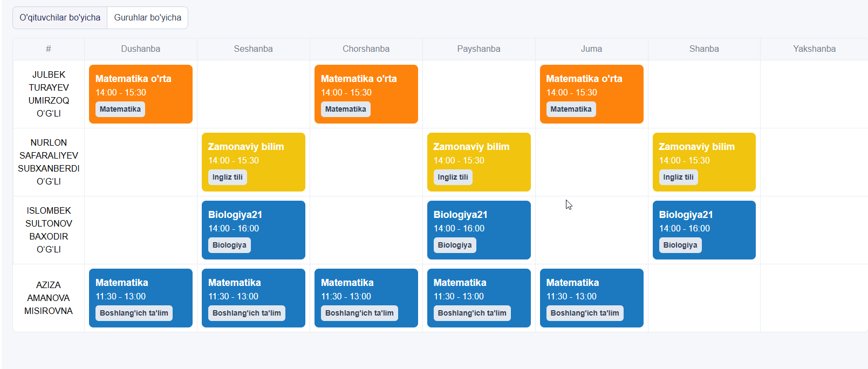Image resolution: width=868 pixels, height=369 pixels.
Task: Select teacher Islombek Sultonov's row name
Action: [49, 230]
